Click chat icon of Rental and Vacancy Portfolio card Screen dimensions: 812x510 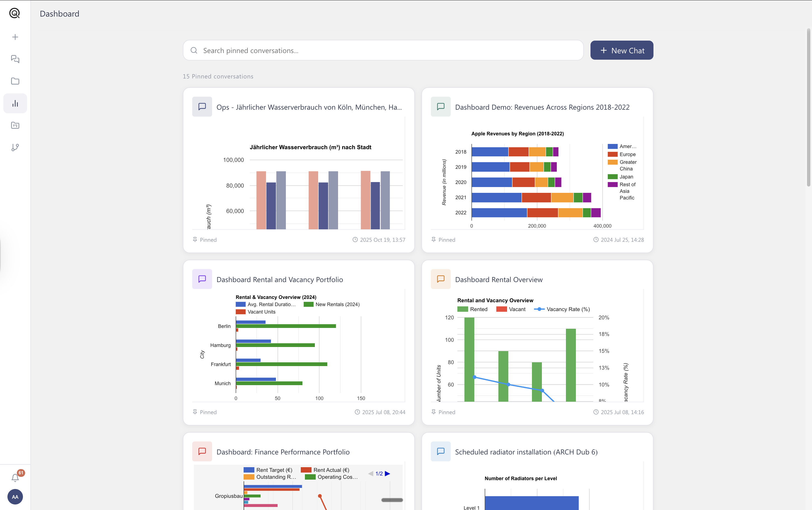pyautogui.click(x=202, y=279)
